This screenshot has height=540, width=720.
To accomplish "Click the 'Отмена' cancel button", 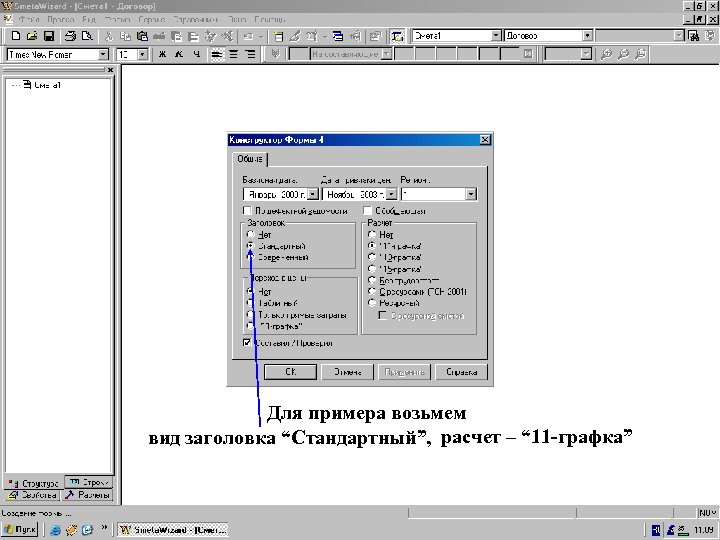I will (347, 372).
